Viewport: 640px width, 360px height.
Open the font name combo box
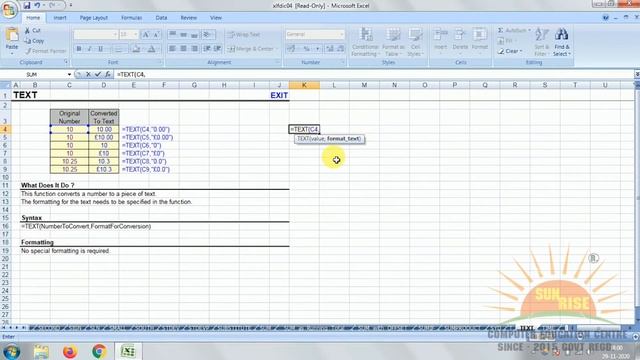click(x=96, y=35)
